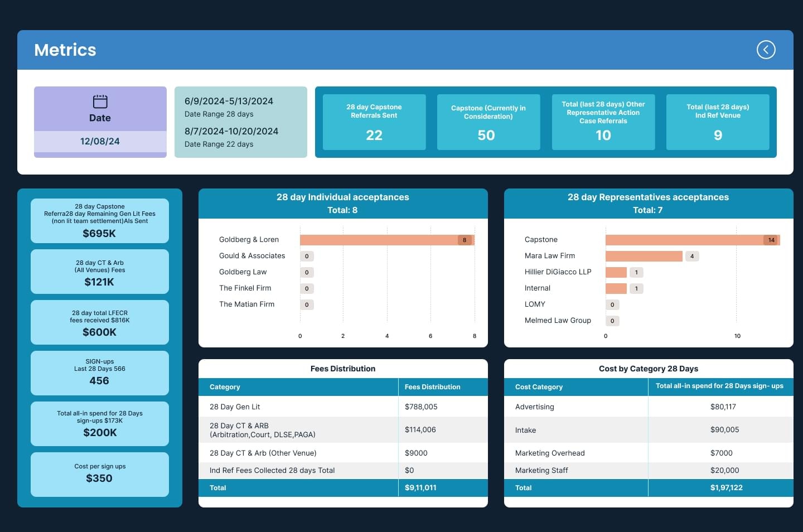The image size is (803, 532).
Task: Open the Capstone Currently in Consideration card
Action: coord(488,122)
